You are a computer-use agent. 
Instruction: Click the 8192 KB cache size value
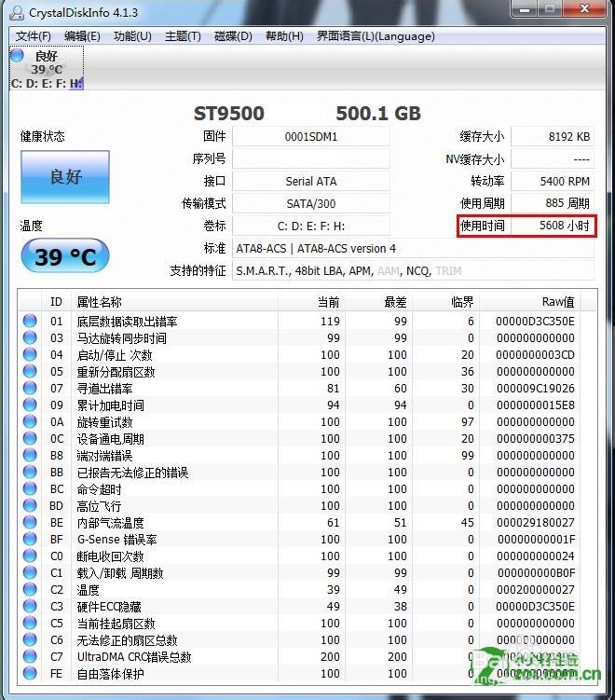[553, 137]
